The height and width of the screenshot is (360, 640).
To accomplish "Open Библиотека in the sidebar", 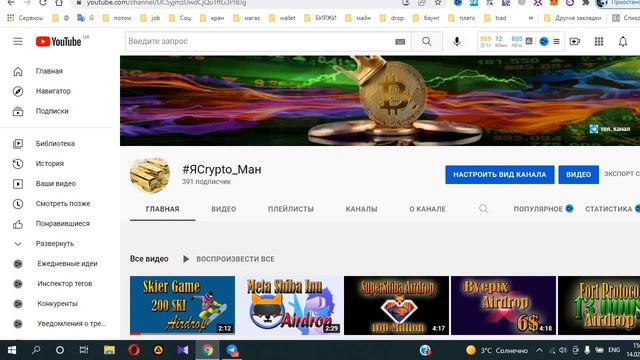I will point(56,144).
